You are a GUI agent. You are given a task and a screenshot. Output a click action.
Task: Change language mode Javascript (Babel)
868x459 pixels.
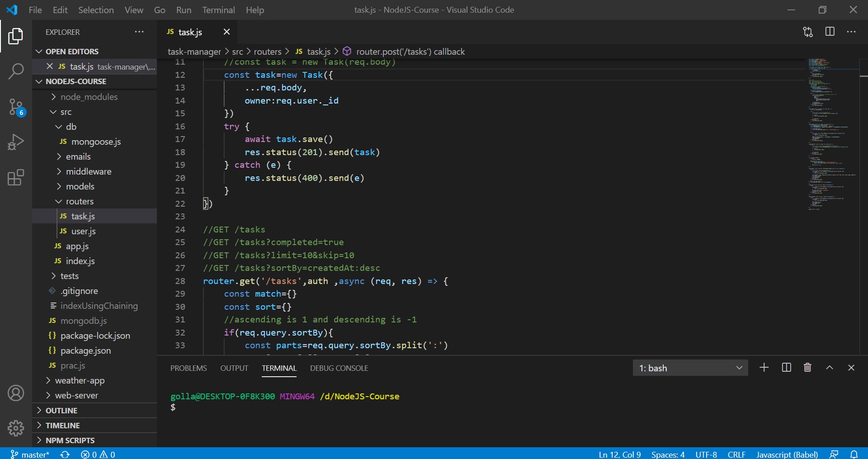[787, 454]
